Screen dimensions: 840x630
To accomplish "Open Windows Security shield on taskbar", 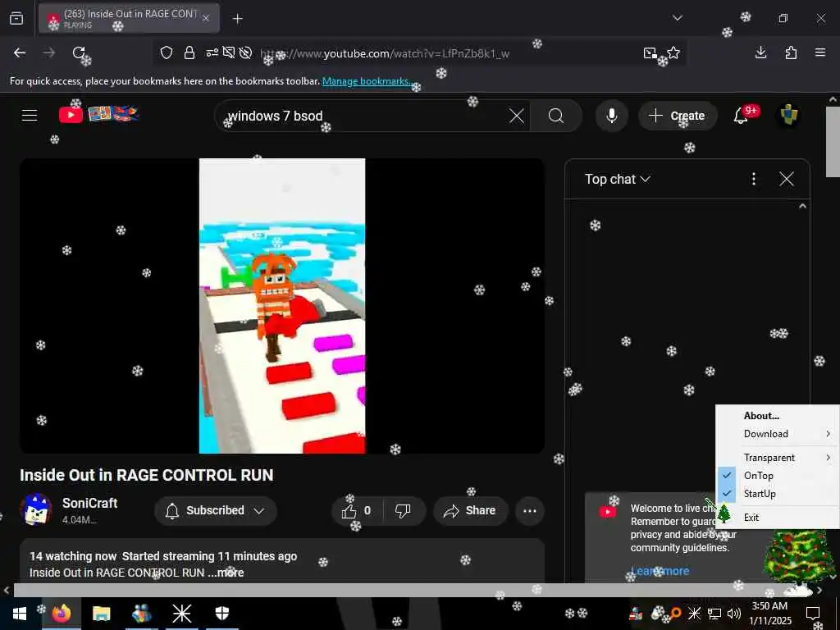I will coord(221,614).
